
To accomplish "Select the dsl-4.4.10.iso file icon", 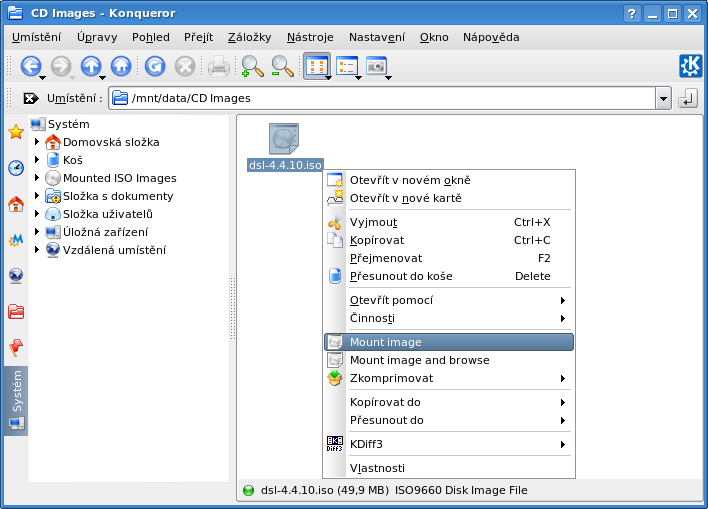I will click(x=284, y=139).
